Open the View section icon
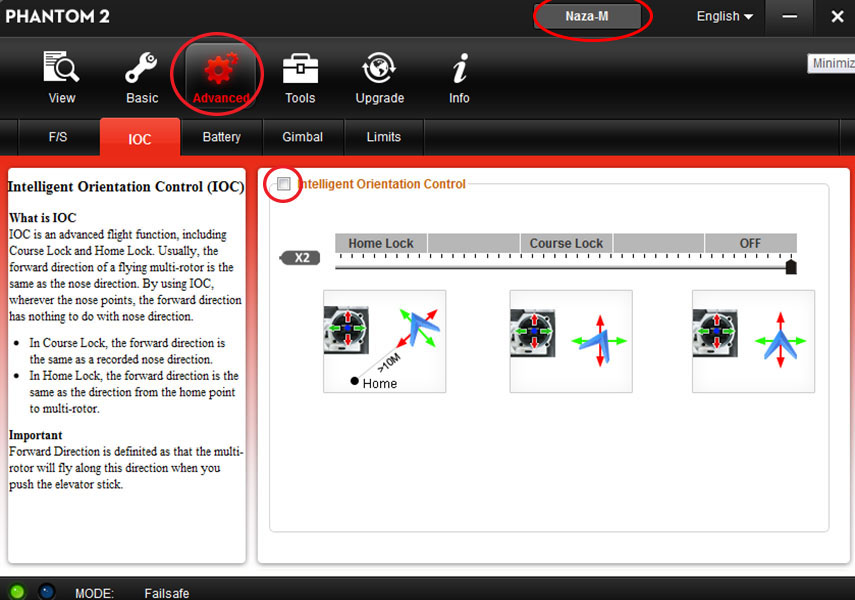 tap(62, 77)
